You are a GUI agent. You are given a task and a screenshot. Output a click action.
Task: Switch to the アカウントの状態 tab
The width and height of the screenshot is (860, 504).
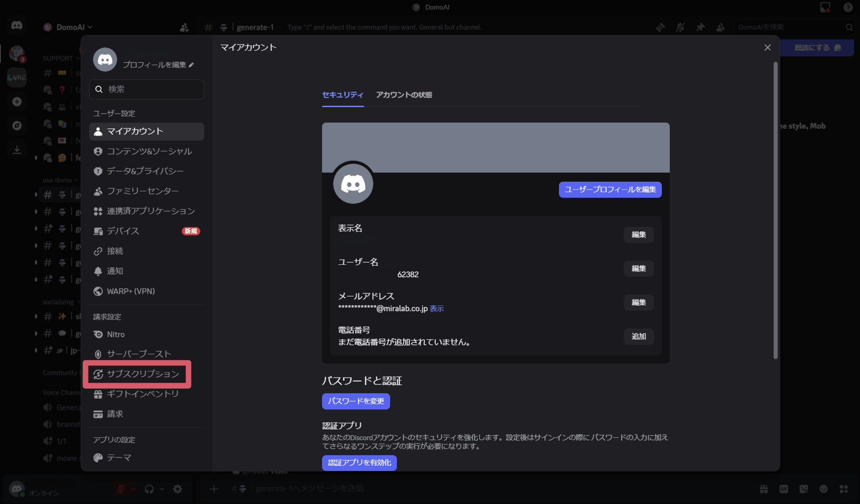click(x=404, y=95)
